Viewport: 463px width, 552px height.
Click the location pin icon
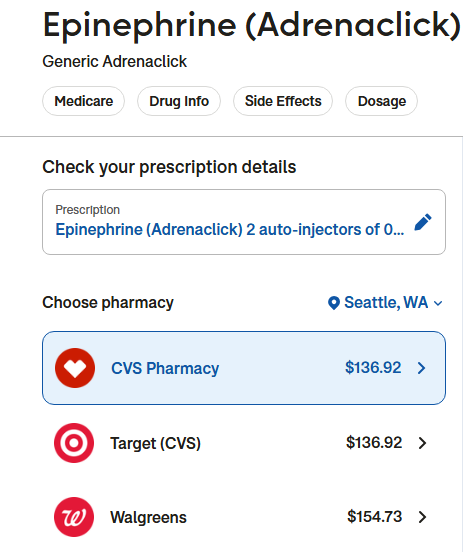333,303
